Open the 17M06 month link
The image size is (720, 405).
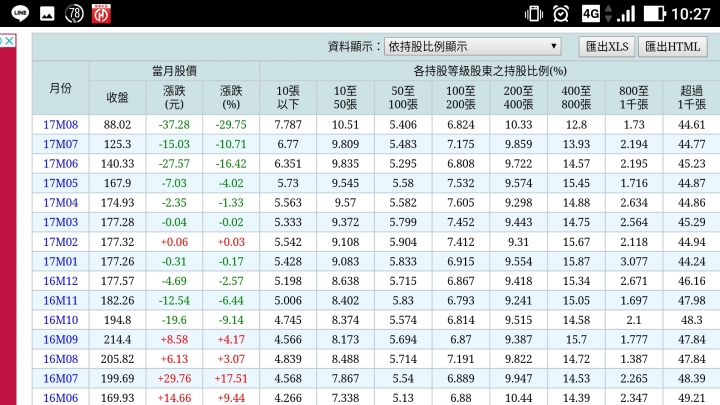click(x=61, y=163)
